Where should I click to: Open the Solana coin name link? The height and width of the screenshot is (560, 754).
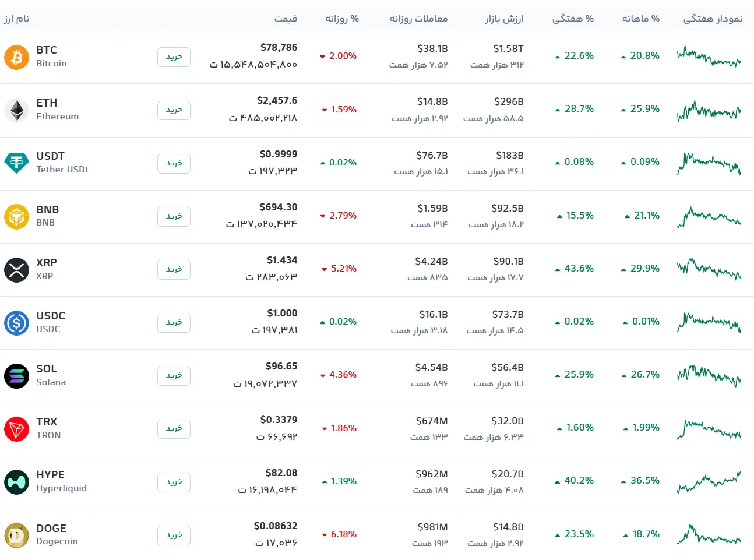coord(51,382)
